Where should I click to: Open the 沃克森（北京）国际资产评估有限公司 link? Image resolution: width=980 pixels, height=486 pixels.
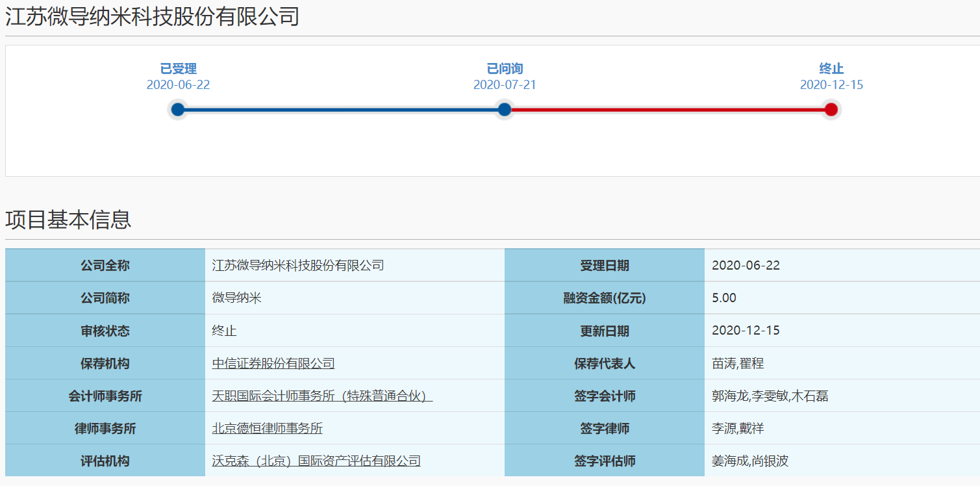(x=316, y=461)
